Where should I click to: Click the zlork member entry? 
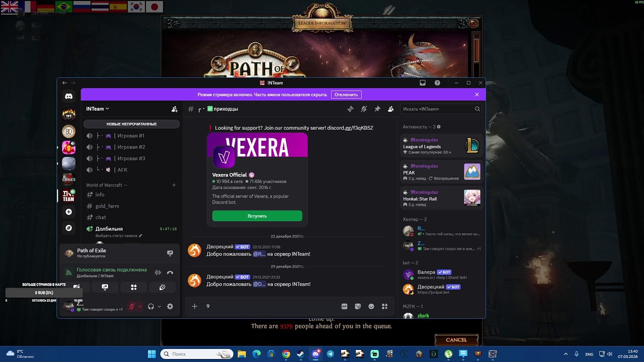pos(442,316)
